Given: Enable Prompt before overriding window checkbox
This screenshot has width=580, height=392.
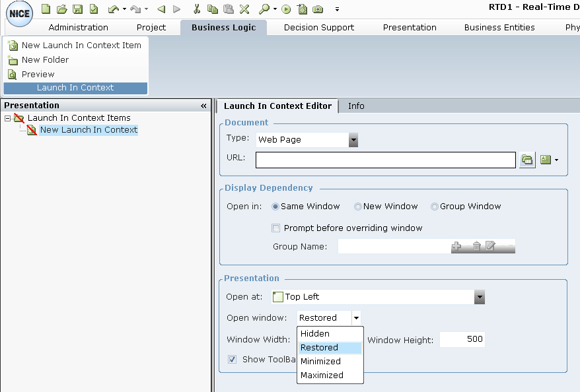Looking at the screenshot, I should [276, 228].
